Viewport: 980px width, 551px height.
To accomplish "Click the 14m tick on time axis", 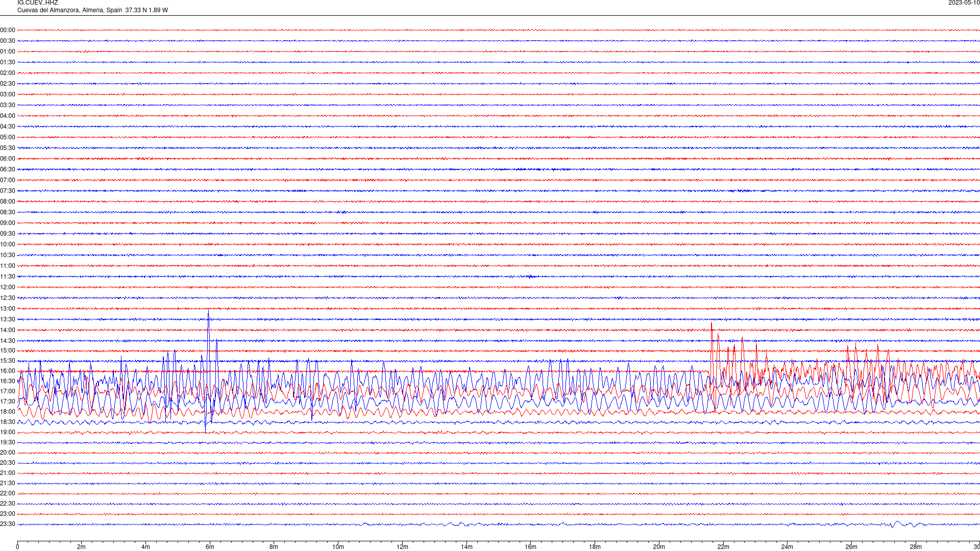I will (467, 547).
